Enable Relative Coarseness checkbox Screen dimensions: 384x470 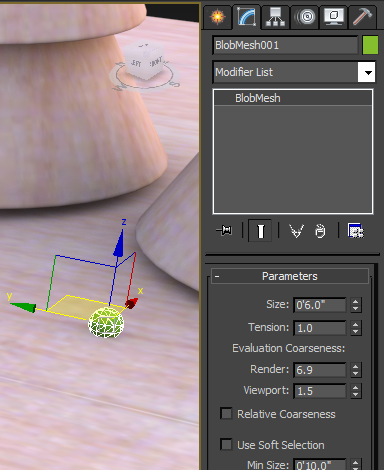click(x=226, y=414)
